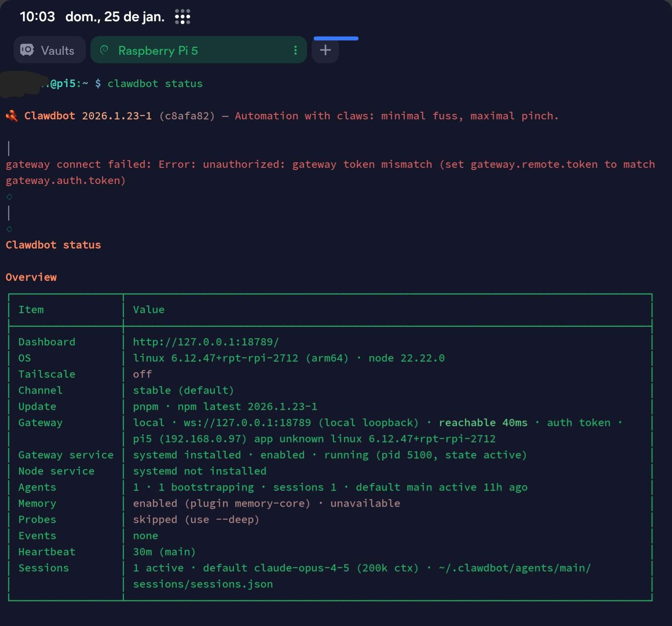The height and width of the screenshot is (626, 672).
Task: Click the channel value "stable (default)"
Action: point(184,391)
